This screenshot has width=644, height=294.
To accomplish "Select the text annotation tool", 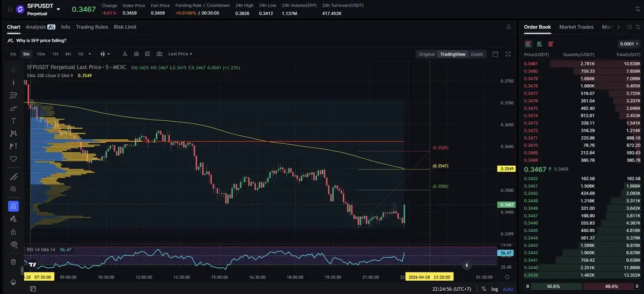I will pyautogui.click(x=13, y=121).
